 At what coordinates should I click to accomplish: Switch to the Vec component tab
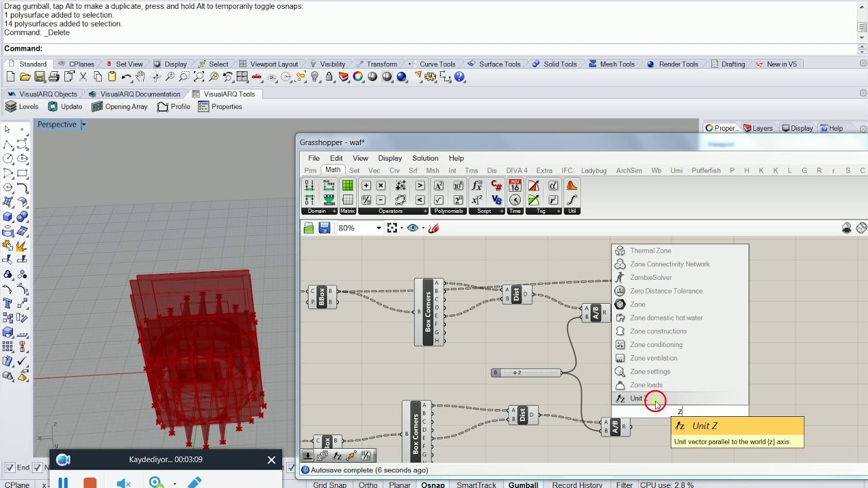coord(374,171)
